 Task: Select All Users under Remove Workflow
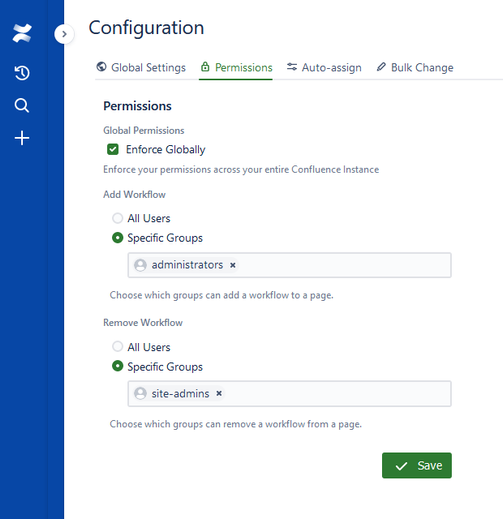click(117, 347)
